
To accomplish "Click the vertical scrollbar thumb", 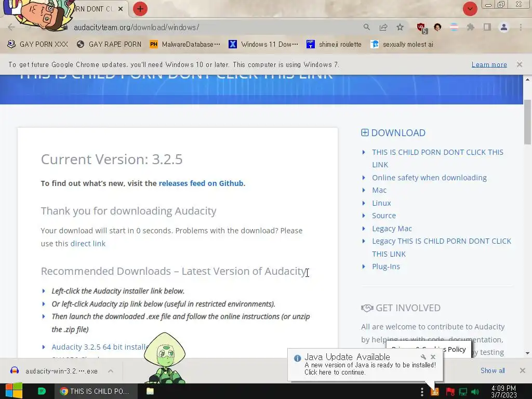I will 527,122.
